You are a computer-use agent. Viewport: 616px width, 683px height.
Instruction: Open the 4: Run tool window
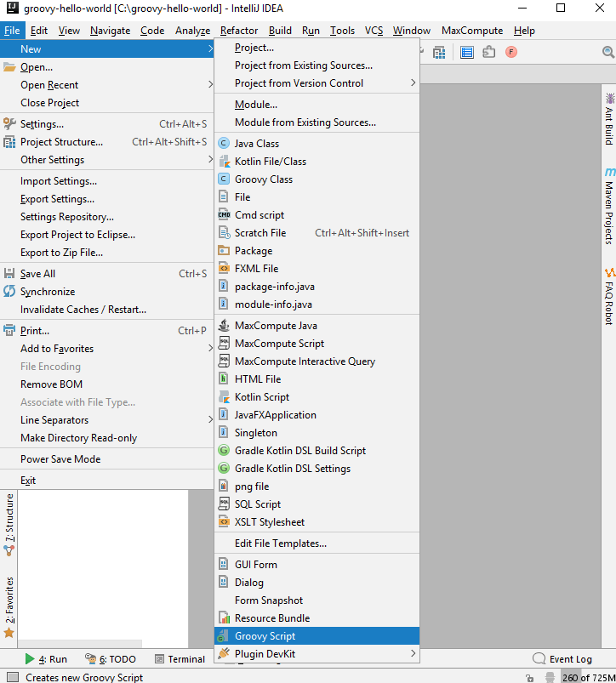click(x=46, y=659)
